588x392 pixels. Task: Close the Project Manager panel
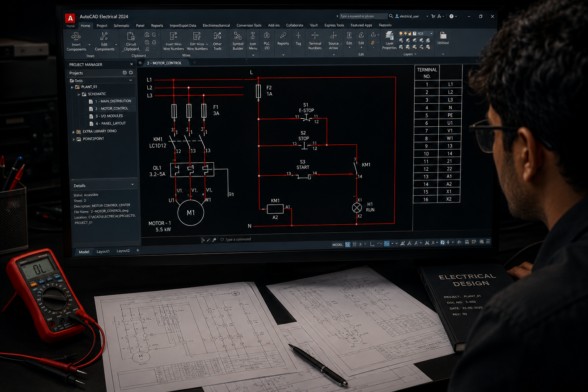pos(132,64)
